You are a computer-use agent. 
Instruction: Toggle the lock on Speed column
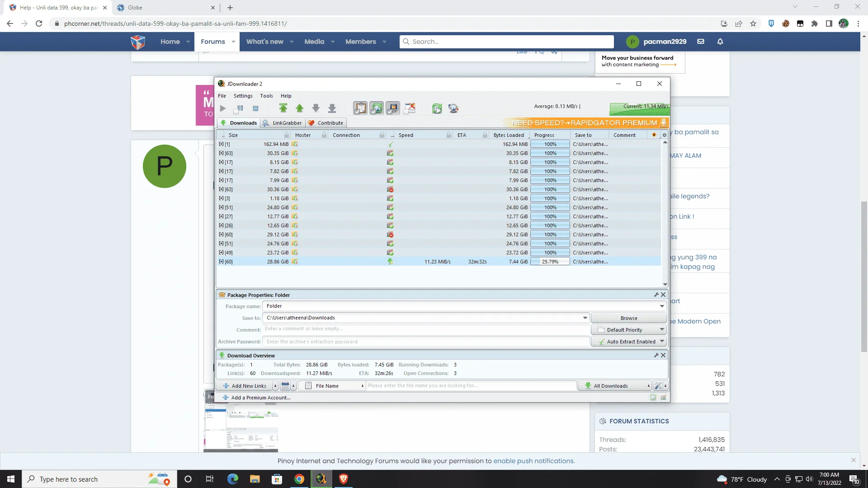[x=448, y=135]
